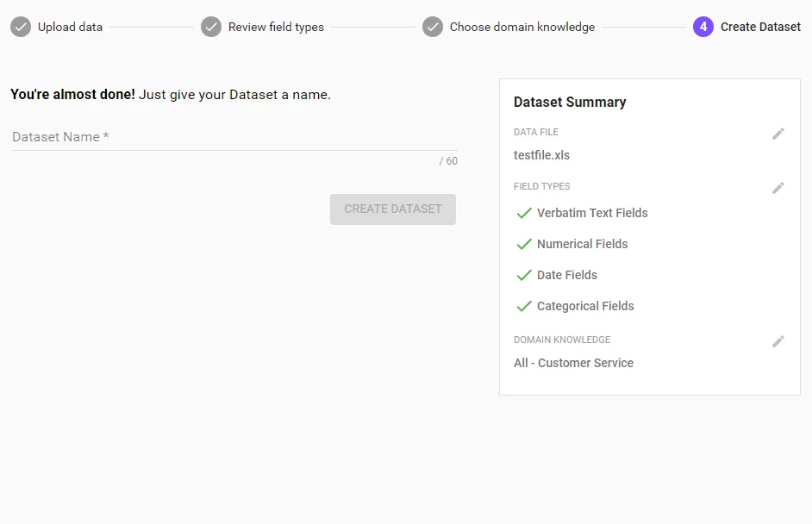This screenshot has width=812, height=524.
Task: Click the Choose domain knowledge checkmark circle
Action: coord(433,27)
